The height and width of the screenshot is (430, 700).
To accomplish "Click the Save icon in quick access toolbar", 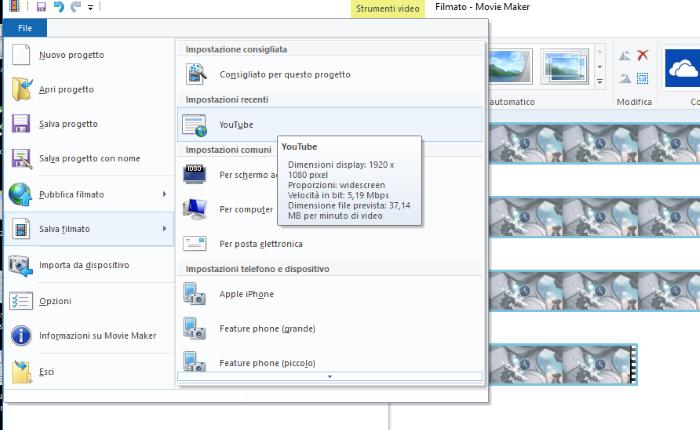I will pos(41,8).
